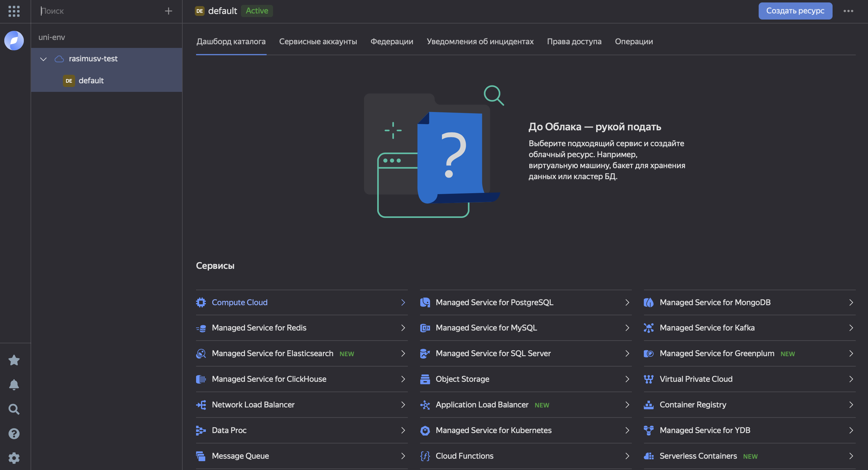Click the Yandex Cloud logo icon
Image resolution: width=868 pixels, height=470 pixels.
[14, 40]
